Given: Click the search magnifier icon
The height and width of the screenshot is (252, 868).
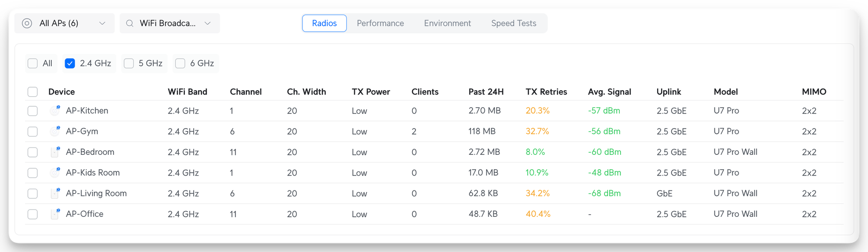Looking at the screenshot, I should pyautogui.click(x=129, y=23).
